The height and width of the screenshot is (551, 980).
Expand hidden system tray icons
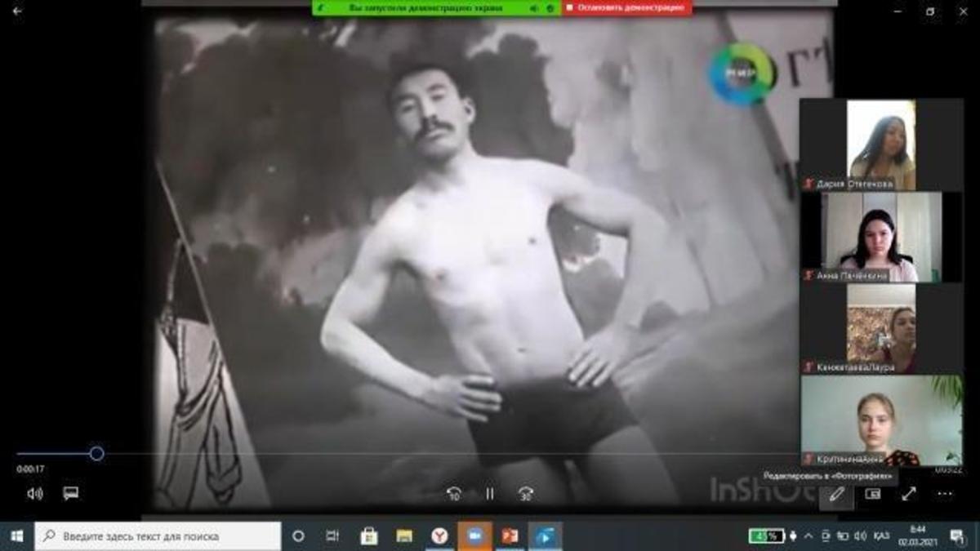coord(808,536)
